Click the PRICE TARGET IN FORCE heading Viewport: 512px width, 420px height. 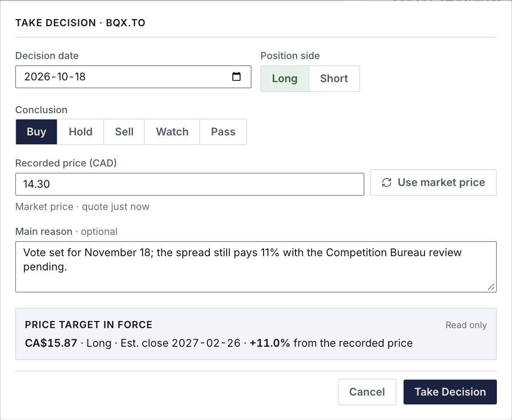coord(88,325)
